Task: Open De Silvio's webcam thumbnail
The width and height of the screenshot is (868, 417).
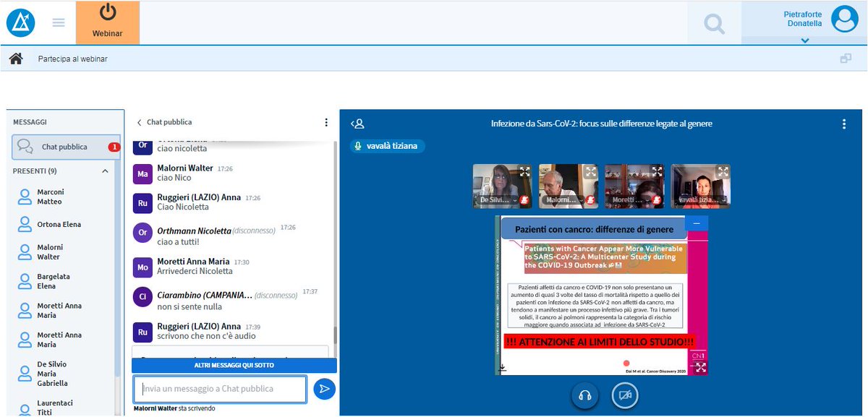Action: point(502,186)
